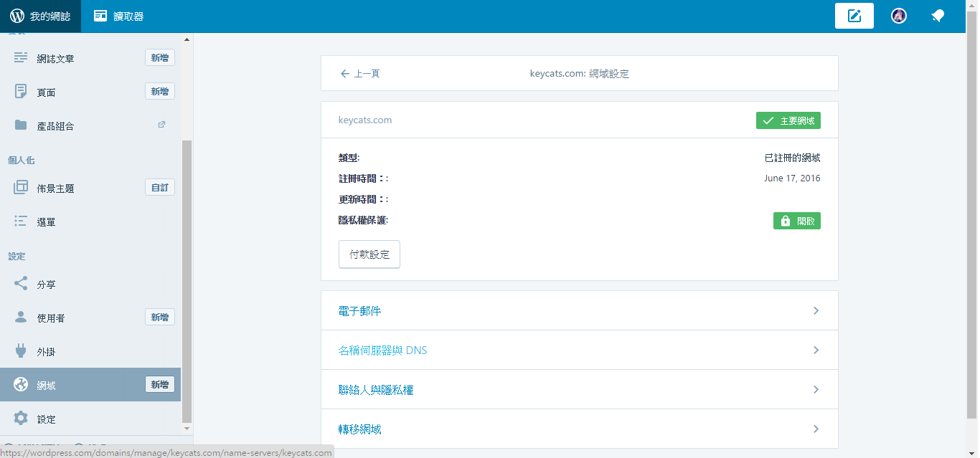Open 轉移網域 settings
The width and height of the screenshot is (980, 458).
[580, 429]
